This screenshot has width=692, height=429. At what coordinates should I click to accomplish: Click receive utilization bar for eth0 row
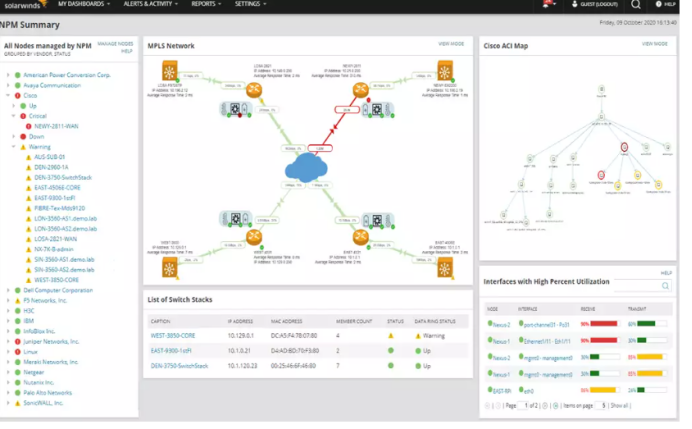coord(604,390)
